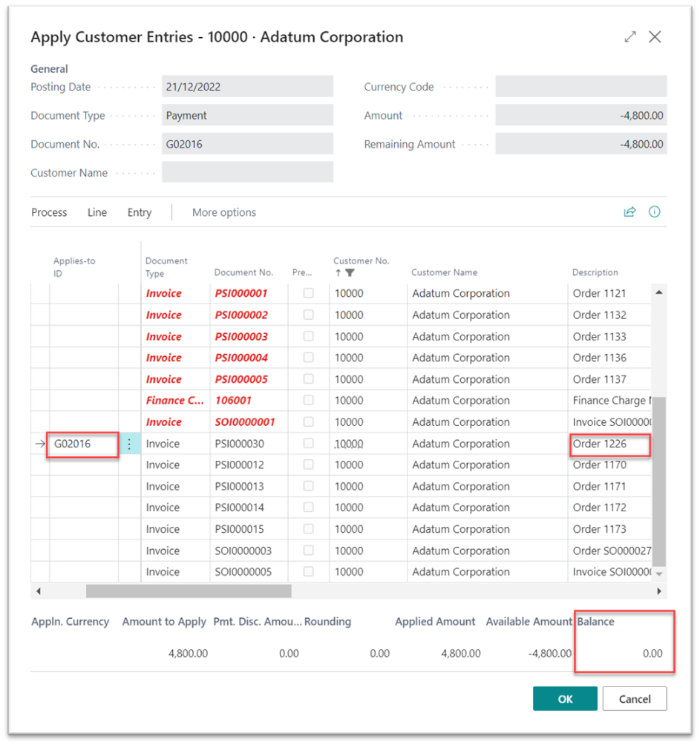
Task: Check the Pre checkbox on invoice PSI000001
Action: 307,293
